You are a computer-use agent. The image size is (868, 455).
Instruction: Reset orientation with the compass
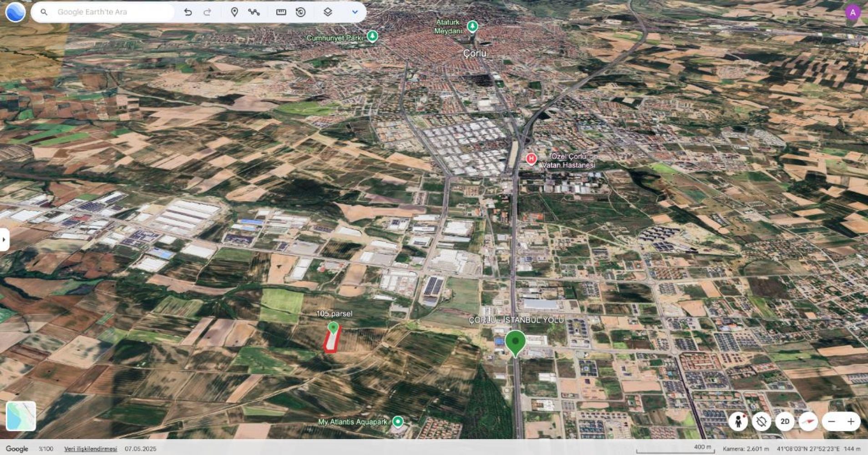tap(808, 421)
